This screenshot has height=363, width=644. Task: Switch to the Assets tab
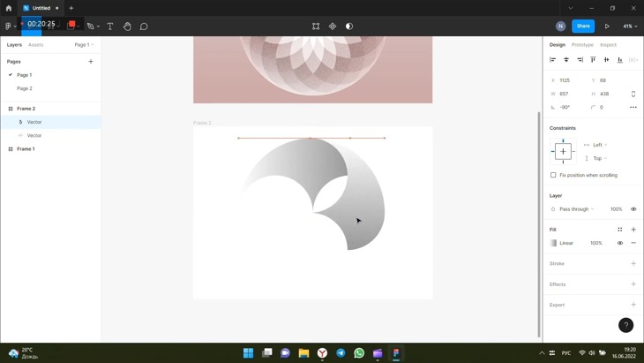(x=35, y=44)
